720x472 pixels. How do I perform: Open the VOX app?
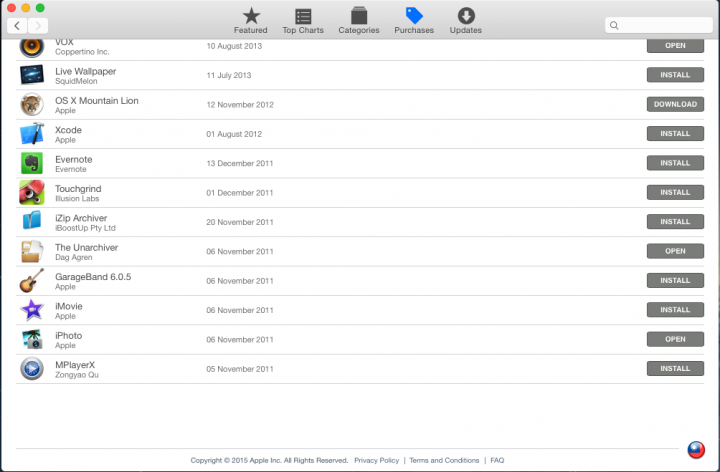[x=675, y=46]
